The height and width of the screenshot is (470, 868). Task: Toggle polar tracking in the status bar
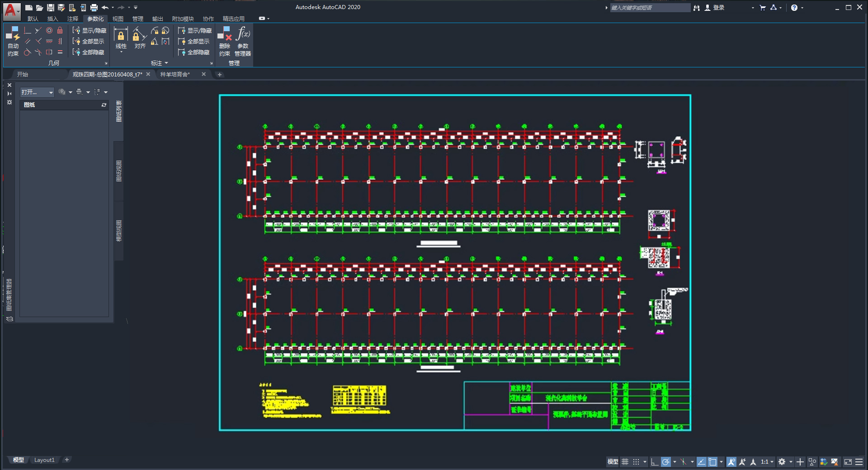666,462
